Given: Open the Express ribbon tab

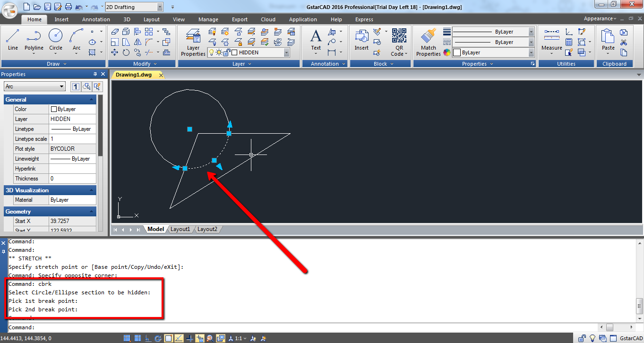Looking at the screenshot, I should coord(364,19).
